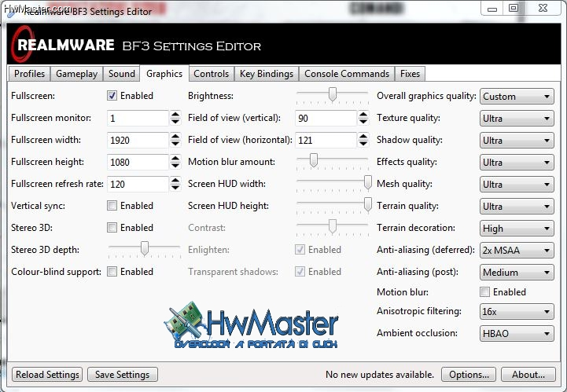Open the Console Commands tab
Image resolution: width=567 pixels, height=392 pixels.
[x=347, y=74]
